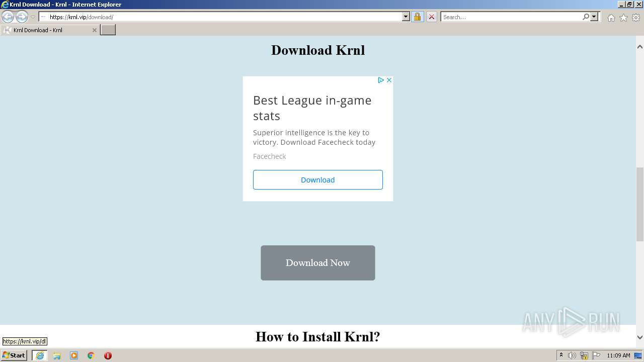Viewport: 644px width, 362px height.
Task: Open the Home page icon
Action: (611, 18)
